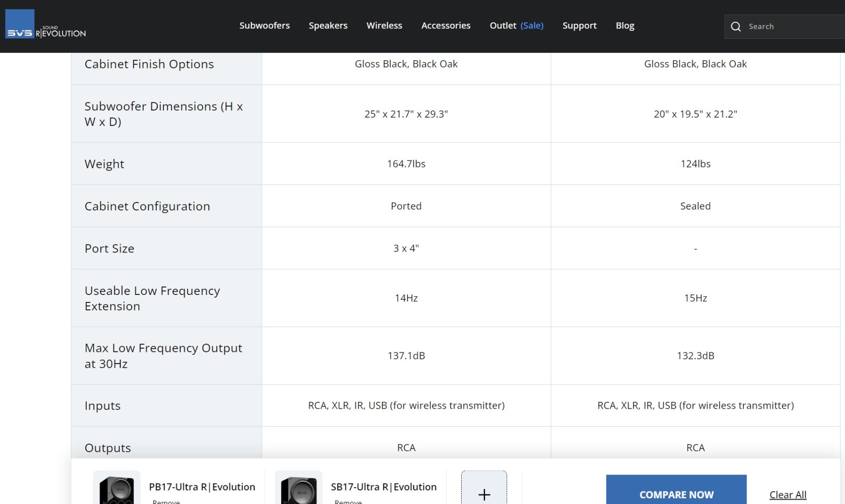Click the Cabinet Finish Options row label
The height and width of the screenshot is (504, 845).
click(149, 64)
